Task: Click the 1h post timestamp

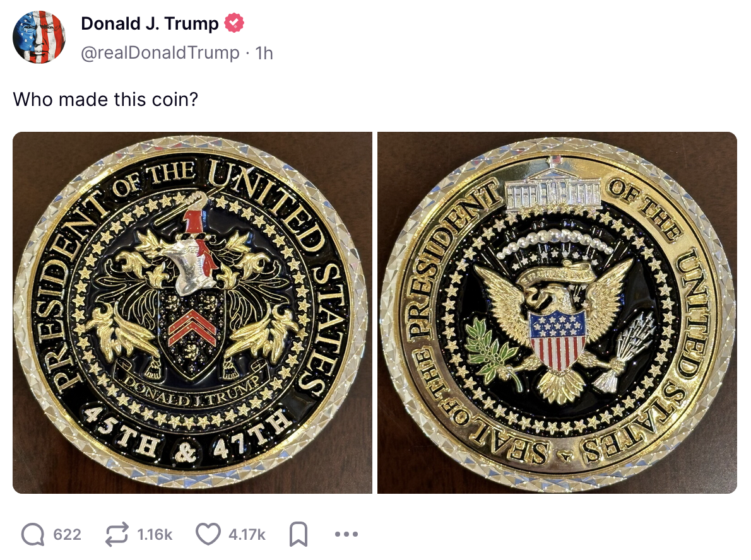Action: point(264,53)
